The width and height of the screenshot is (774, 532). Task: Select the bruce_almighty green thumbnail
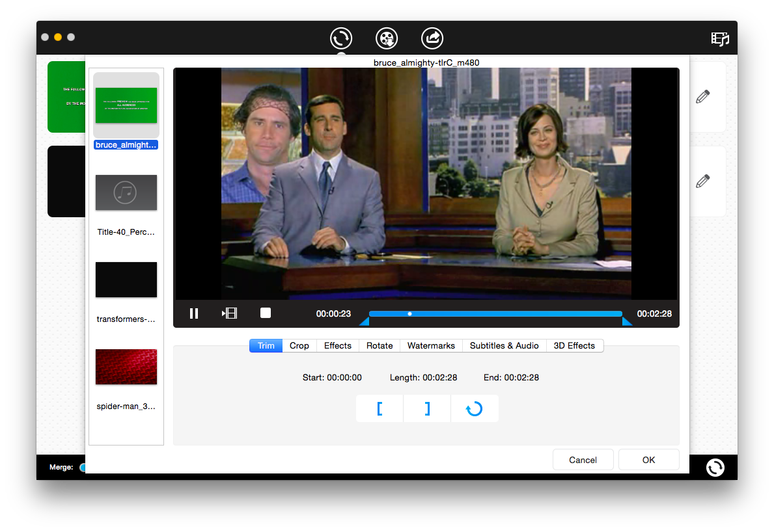[126, 105]
